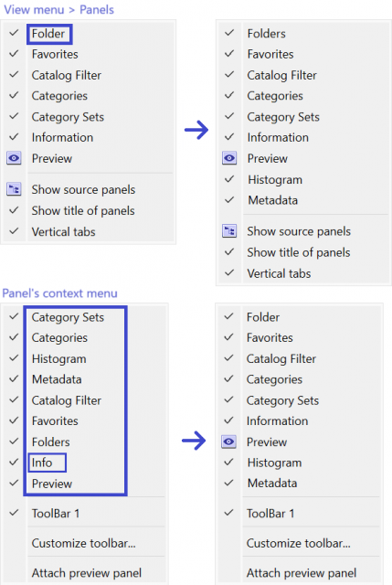This screenshot has width=392, height=585.
Task: Click the Preview eye icon in left View Panels menu
Action: point(14,158)
